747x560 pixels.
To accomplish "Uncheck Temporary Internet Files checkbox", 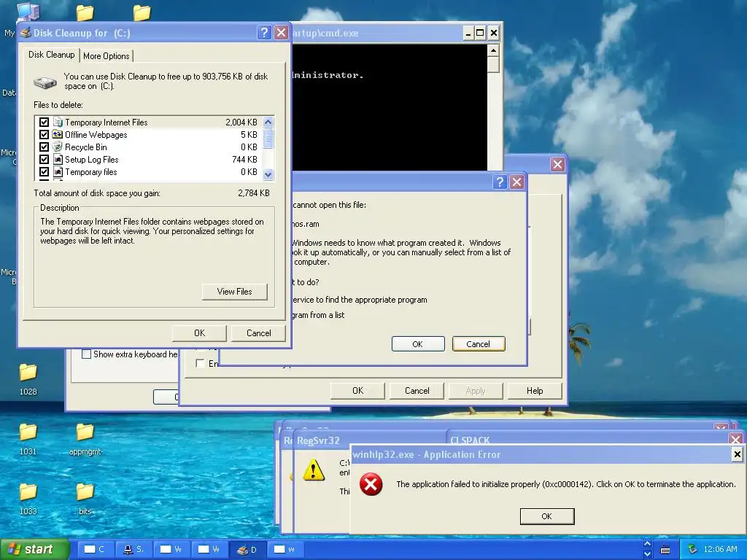I will tap(44, 122).
